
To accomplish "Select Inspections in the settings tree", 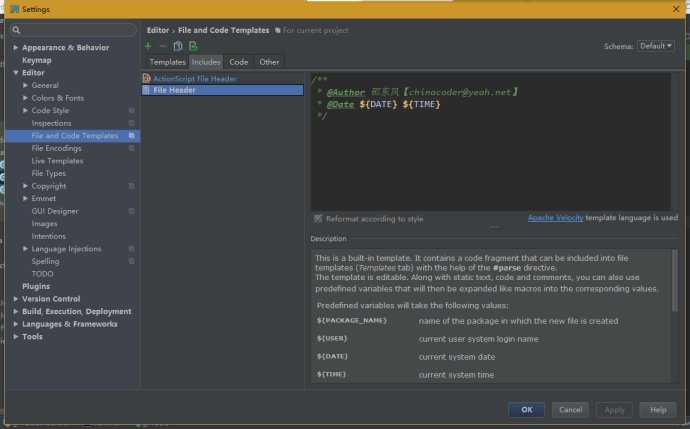I will (51, 123).
